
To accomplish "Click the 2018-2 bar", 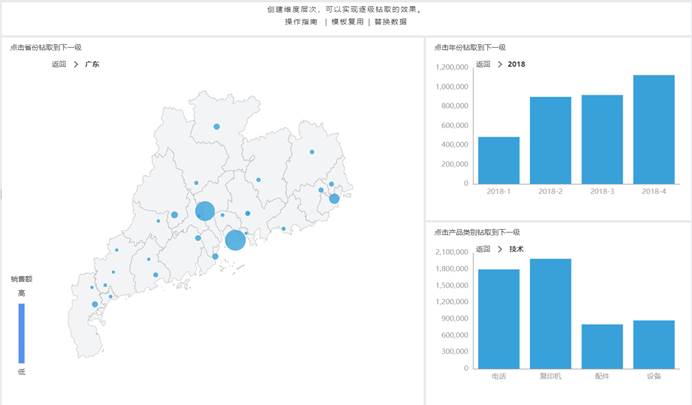I will (550, 140).
